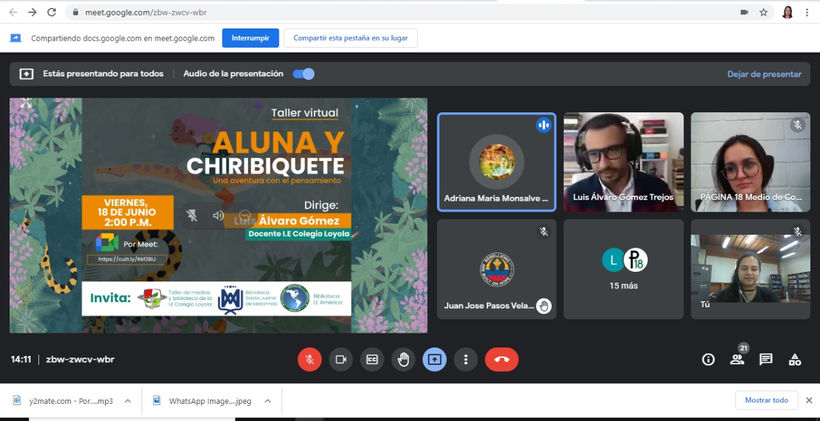Click muted mic icon on PÁGINA 18 tile
The width and height of the screenshot is (820, 421).
pos(798,125)
